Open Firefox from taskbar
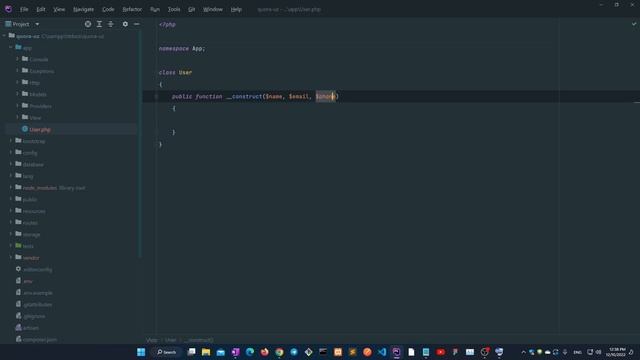 click(x=264, y=352)
